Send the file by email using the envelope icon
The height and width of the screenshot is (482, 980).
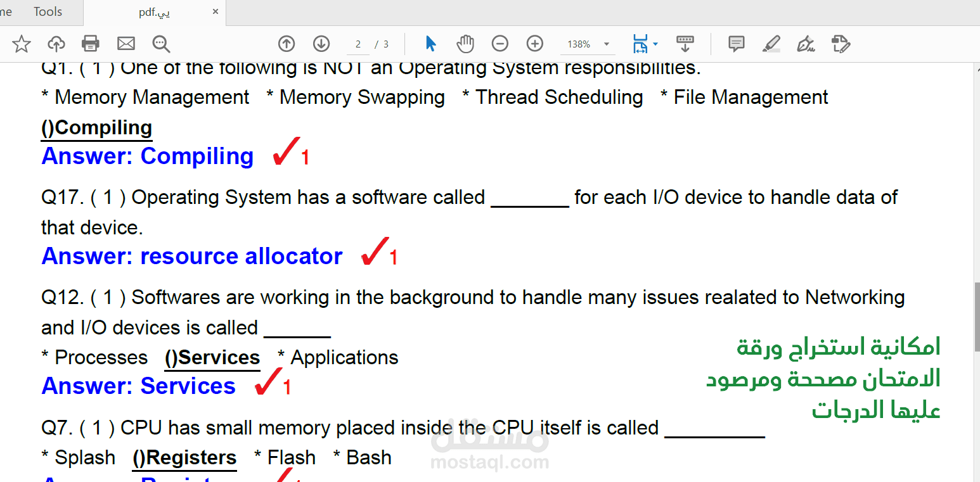click(126, 44)
